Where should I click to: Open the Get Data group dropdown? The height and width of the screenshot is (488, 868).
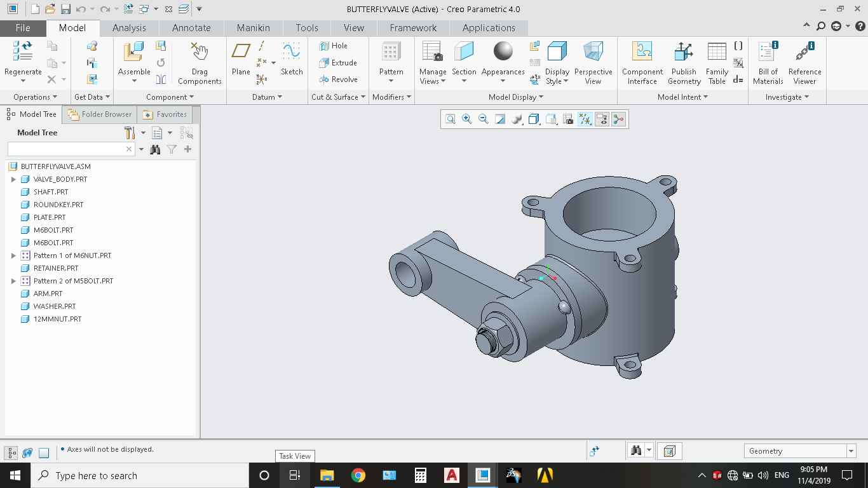tap(92, 97)
